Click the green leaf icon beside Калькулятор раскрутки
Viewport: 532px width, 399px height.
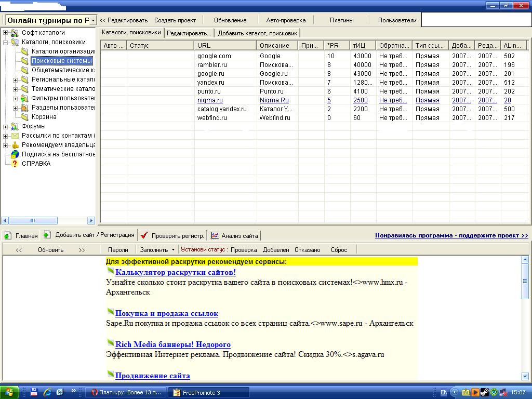click(x=110, y=271)
